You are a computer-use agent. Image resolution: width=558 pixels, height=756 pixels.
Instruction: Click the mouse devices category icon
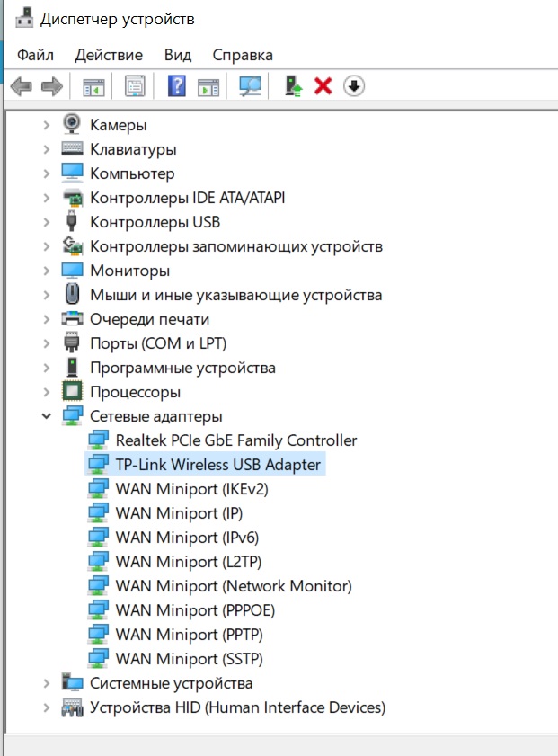(72, 294)
